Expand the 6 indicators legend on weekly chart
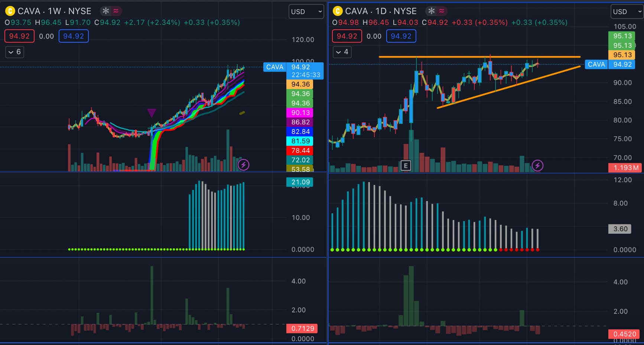The width and height of the screenshot is (644, 345). click(15, 52)
